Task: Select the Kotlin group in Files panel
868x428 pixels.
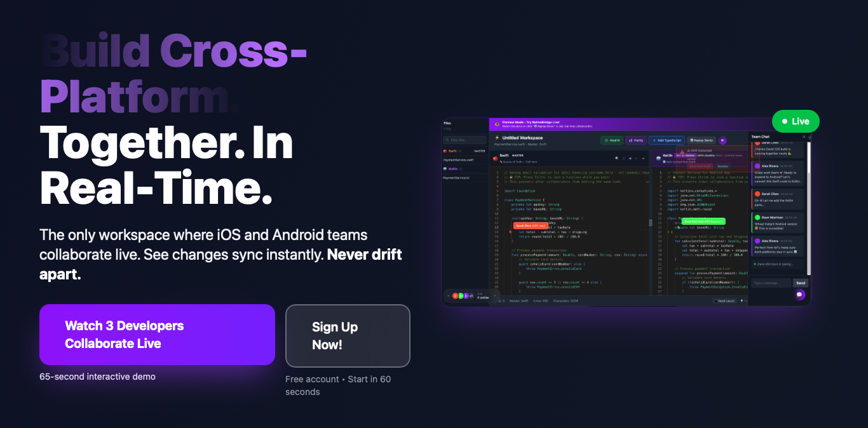Action: (x=466, y=169)
